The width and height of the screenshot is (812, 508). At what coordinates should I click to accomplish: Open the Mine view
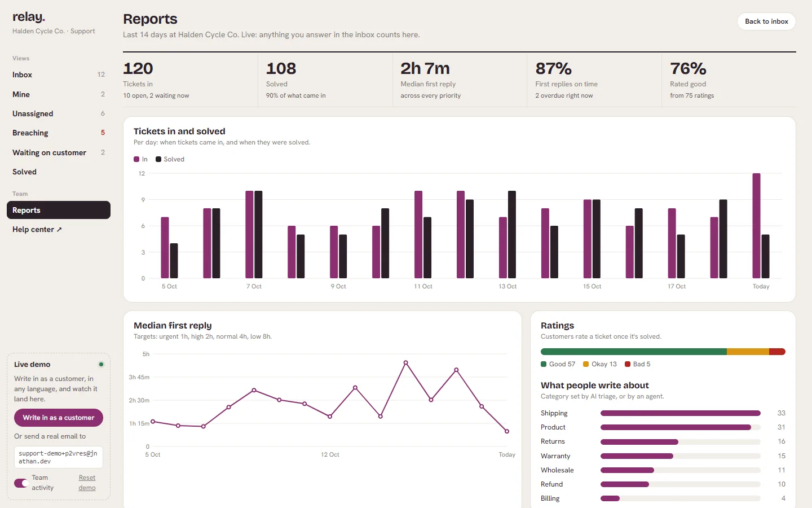[x=59, y=94]
